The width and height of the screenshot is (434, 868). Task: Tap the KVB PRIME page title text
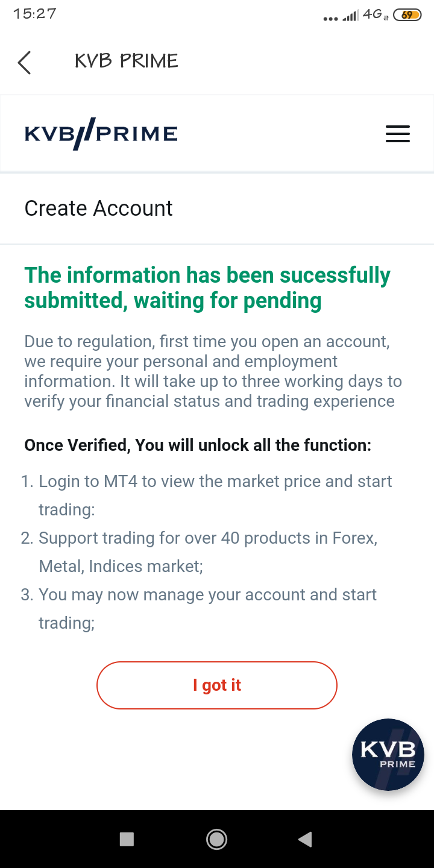point(127,61)
